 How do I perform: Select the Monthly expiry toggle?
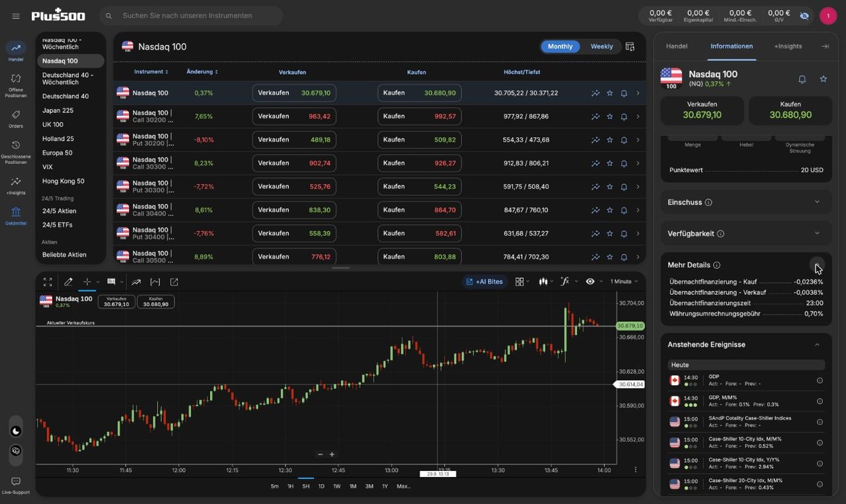(560, 46)
